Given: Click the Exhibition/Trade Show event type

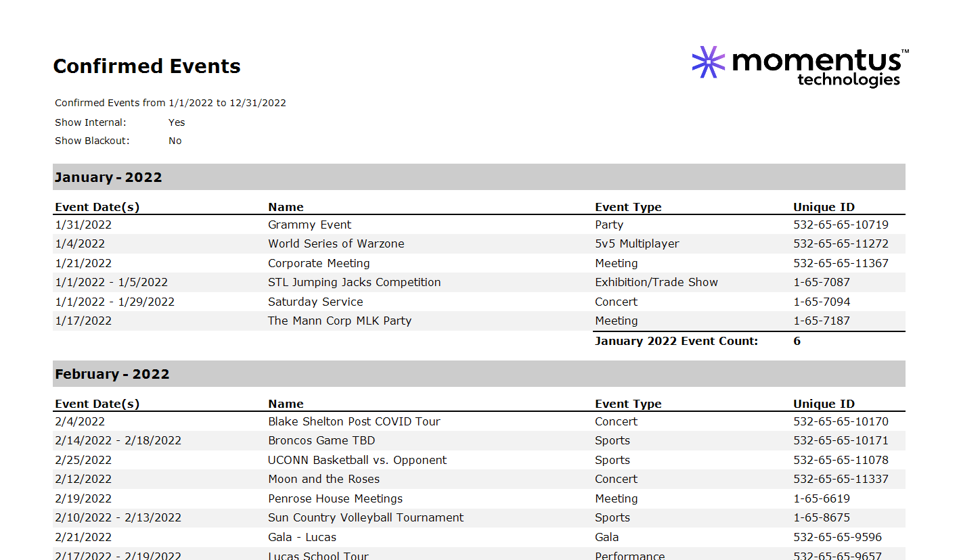Looking at the screenshot, I should click(x=656, y=282).
